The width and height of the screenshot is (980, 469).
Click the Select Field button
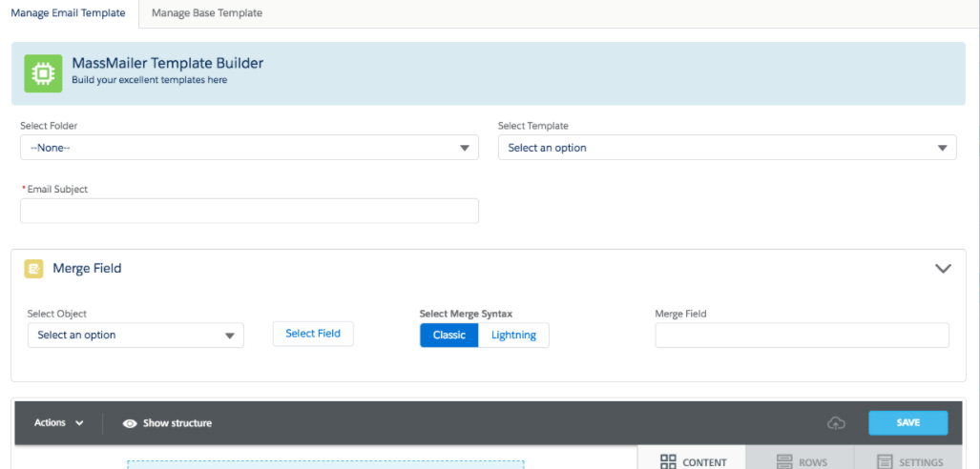point(313,334)
